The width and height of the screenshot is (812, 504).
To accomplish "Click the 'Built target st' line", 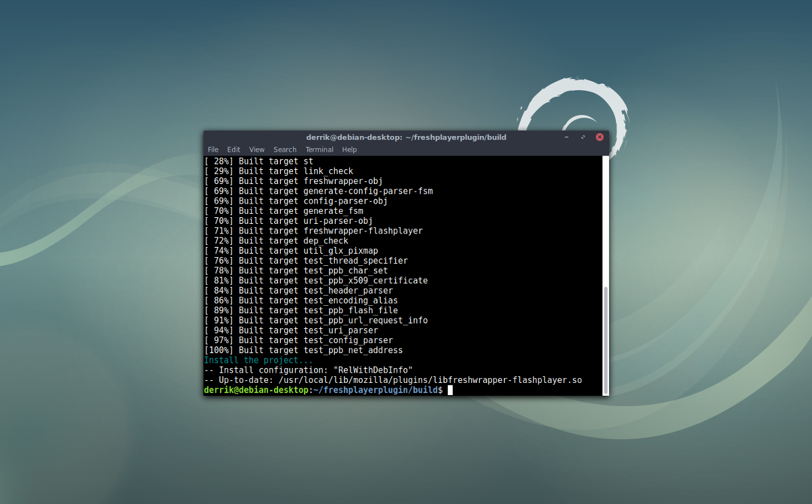I will tap(258, 161).
